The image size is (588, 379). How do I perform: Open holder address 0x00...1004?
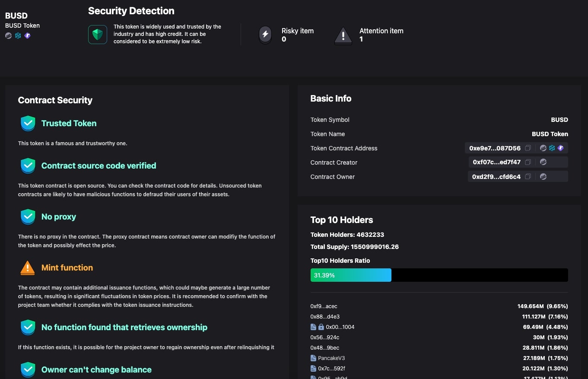click(x=340, y=327)
